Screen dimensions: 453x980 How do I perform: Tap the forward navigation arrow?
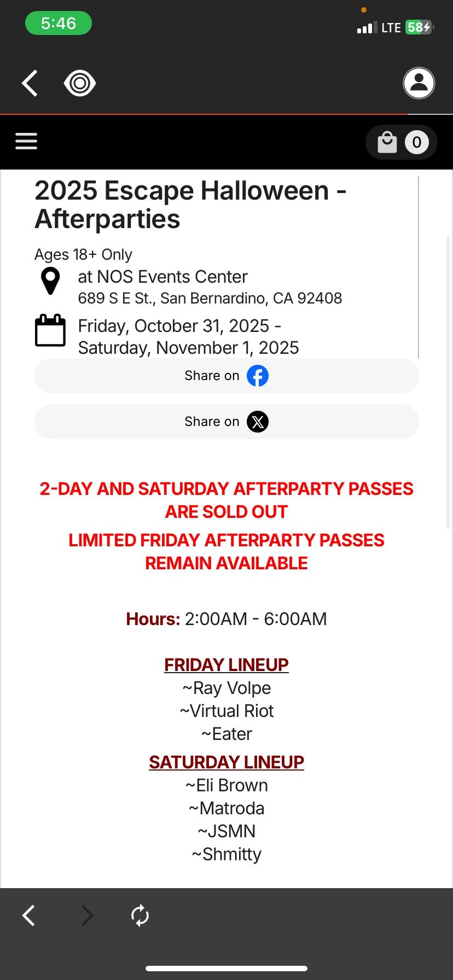pyautogui.click(x=87, y=915)
